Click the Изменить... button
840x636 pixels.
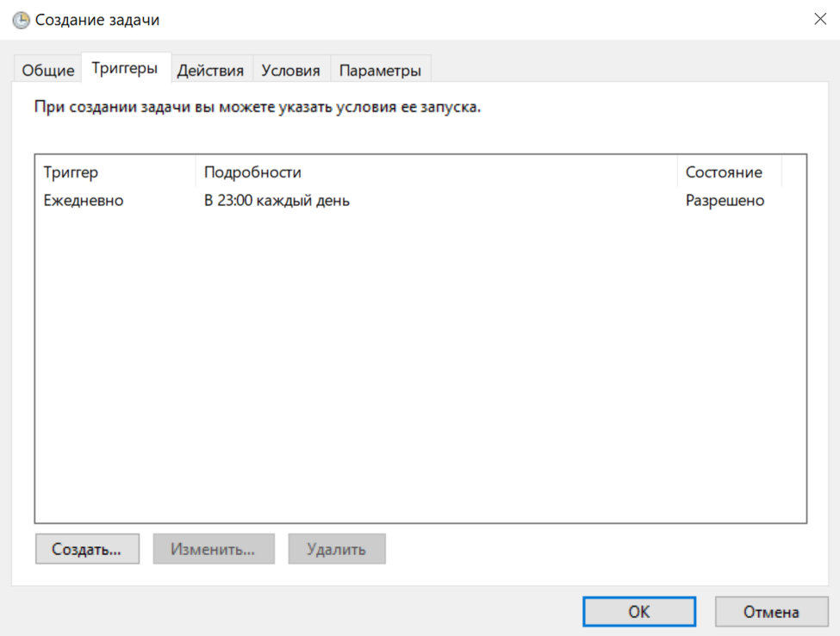[213, 549]
